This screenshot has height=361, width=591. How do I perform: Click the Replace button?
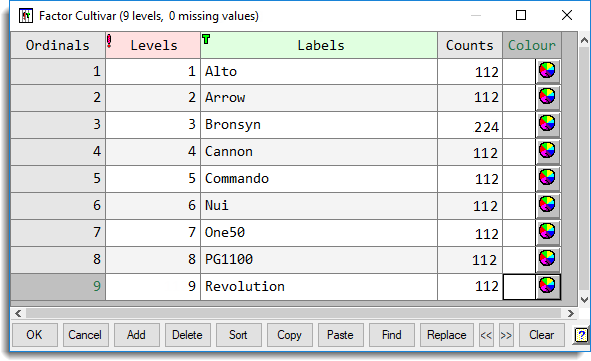[x=447, y=335]
